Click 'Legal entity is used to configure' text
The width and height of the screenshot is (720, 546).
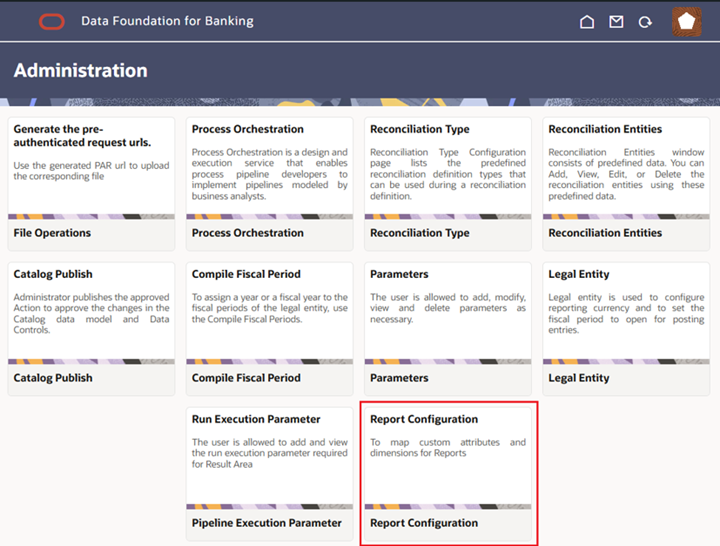click(626, 314)
